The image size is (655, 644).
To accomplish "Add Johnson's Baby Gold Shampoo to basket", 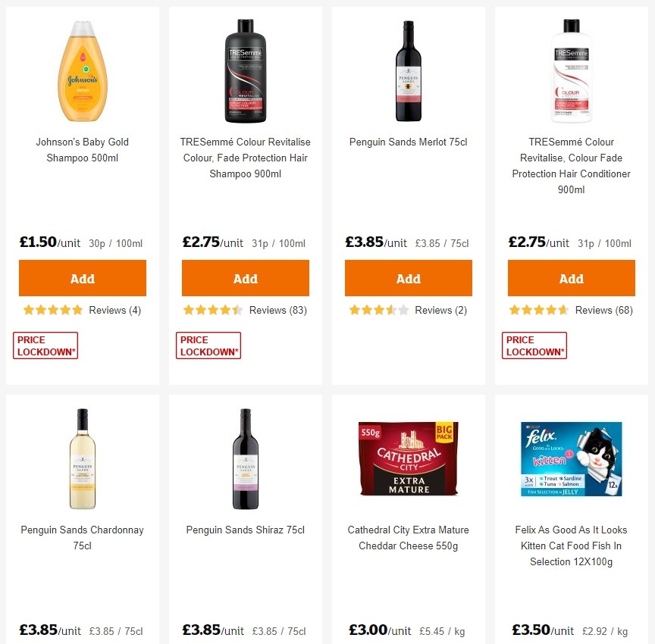I will 82,278.
